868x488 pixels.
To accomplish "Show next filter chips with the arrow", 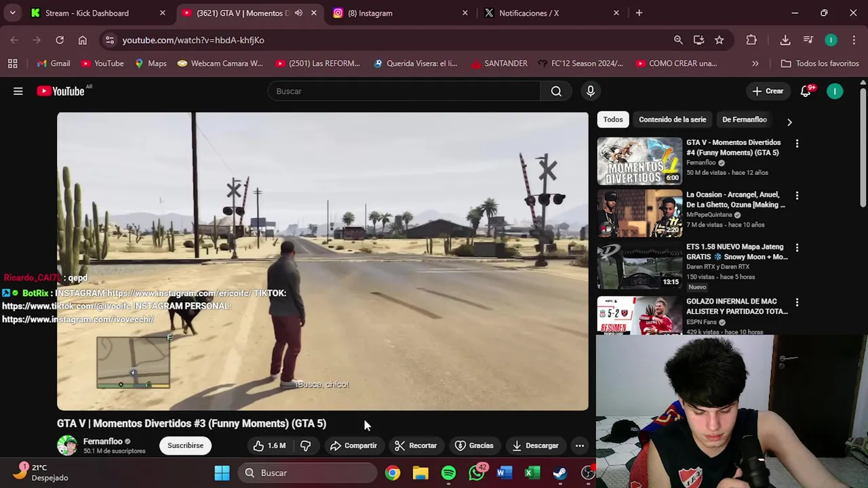I will (x=789, y=122).
